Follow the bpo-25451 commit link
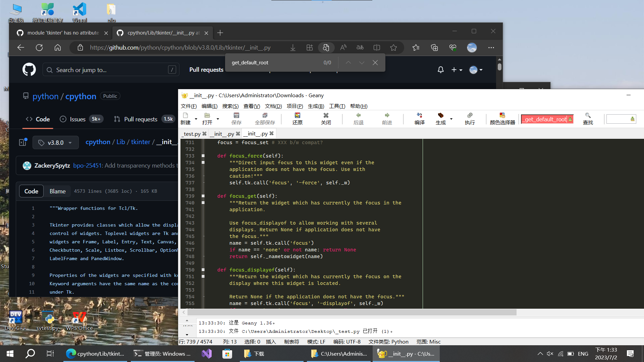Image resolution: width=644 pixels, height=362 pixels. (x=87, y=165)
